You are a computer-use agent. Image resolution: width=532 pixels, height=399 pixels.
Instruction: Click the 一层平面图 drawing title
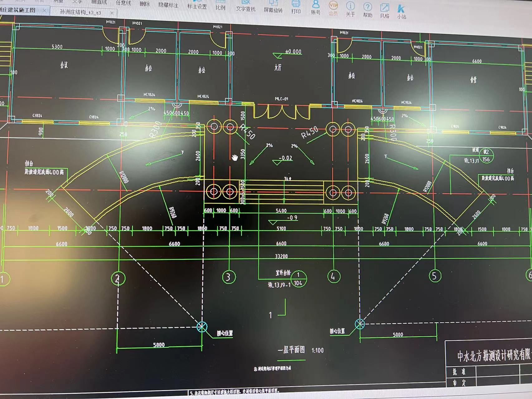pyautogui.click(x=291, y=350)
